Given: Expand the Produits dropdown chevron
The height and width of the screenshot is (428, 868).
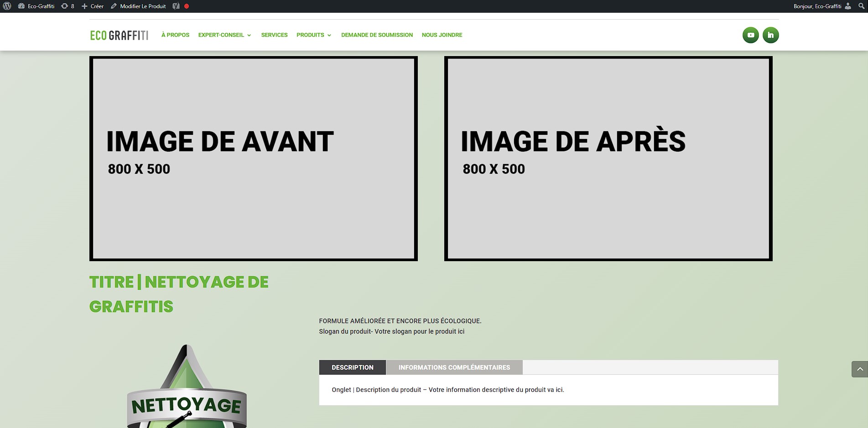Looking at the screenshot, I should click(x=329, y=35).
